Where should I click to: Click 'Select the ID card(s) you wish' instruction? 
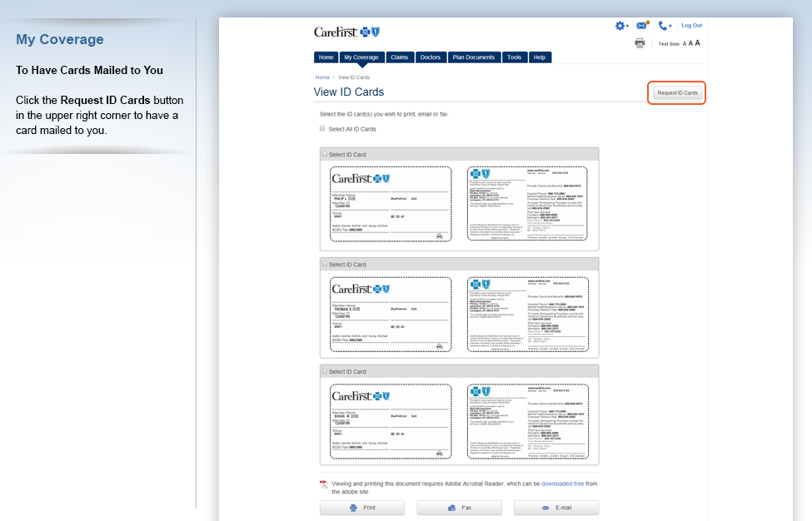click(x=384, y=114)
